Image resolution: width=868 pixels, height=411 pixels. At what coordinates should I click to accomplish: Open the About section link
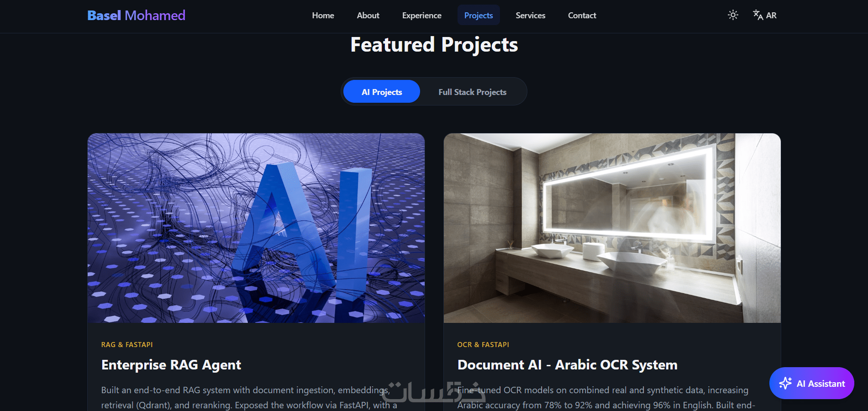click(x=368, y=16)
